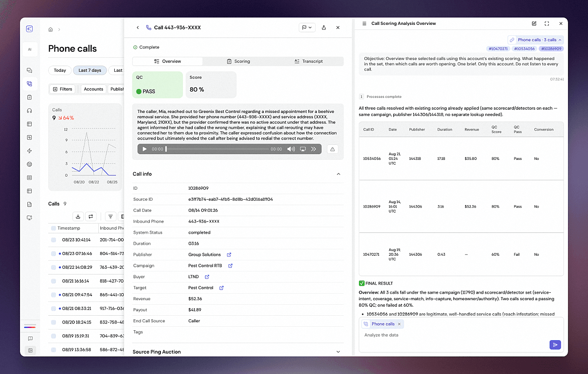Open the globe sidebar icon

pos(29,164)
